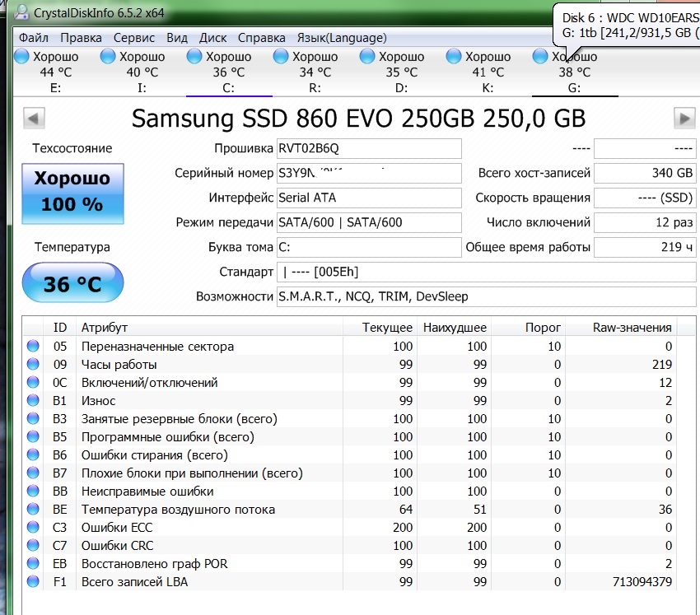Click the Текущее column header

(380, 327)
